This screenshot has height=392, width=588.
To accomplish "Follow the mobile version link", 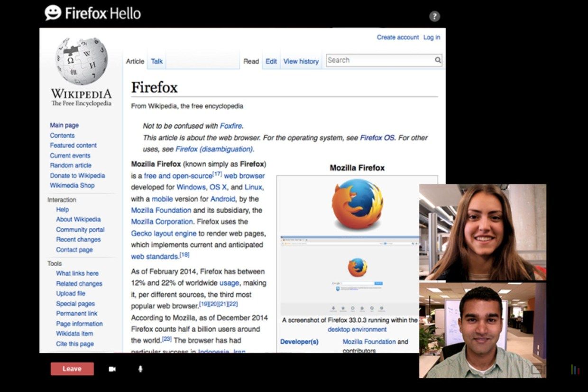I will coord(162,199).
